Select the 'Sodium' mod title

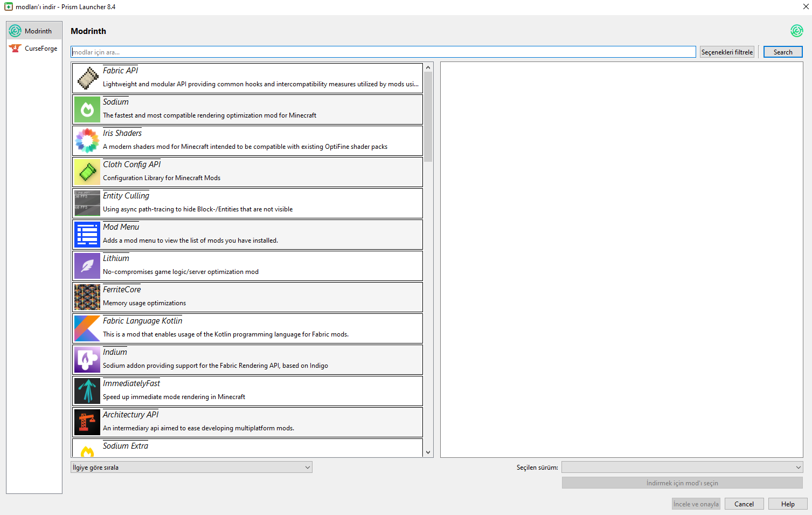pyautogui.click(x=116, y=102)
